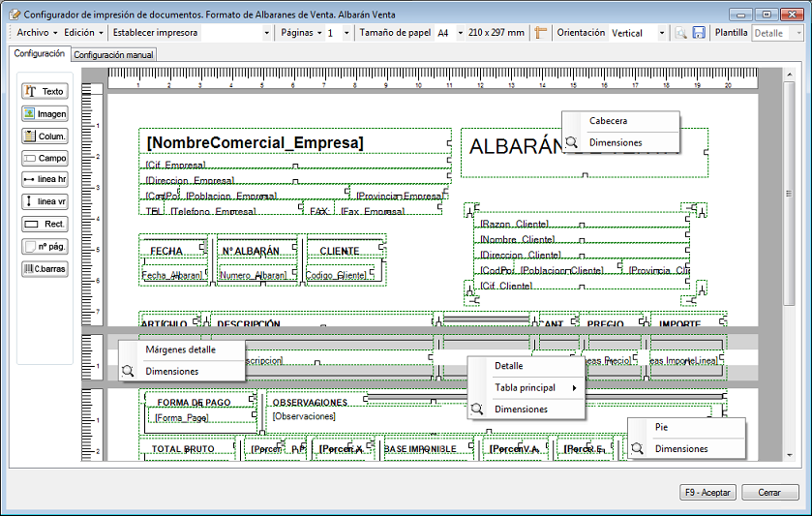The width and height of the screenshot is (812, 516).
Task: Switch to Configuración manual tab
Action: (113, 55)
